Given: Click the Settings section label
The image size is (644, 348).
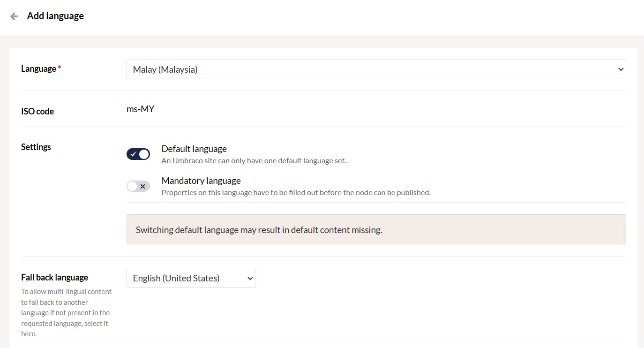Looking at the screenshot, I should point(36,147).
